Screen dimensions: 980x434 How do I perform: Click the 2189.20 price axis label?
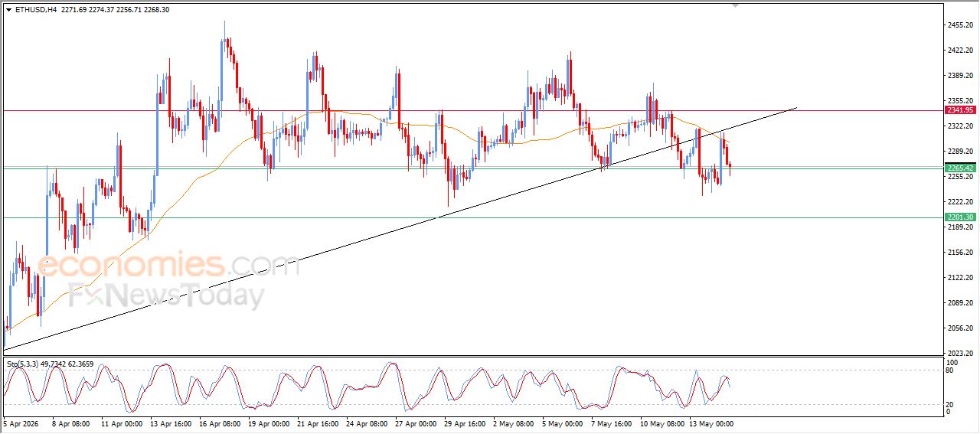click(x=960, y=227)
